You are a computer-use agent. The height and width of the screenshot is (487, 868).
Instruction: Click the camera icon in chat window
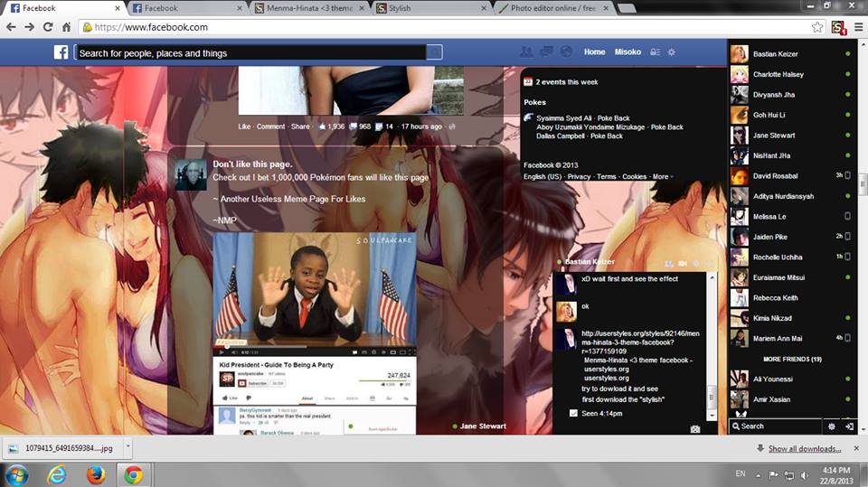point(695,429)
